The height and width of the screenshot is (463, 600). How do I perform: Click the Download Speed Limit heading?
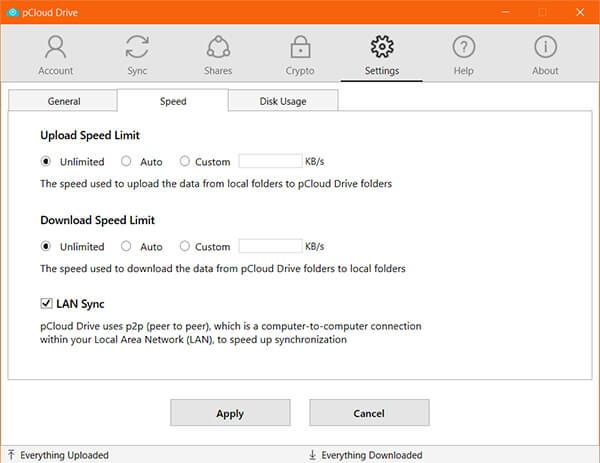coord(98,220)
